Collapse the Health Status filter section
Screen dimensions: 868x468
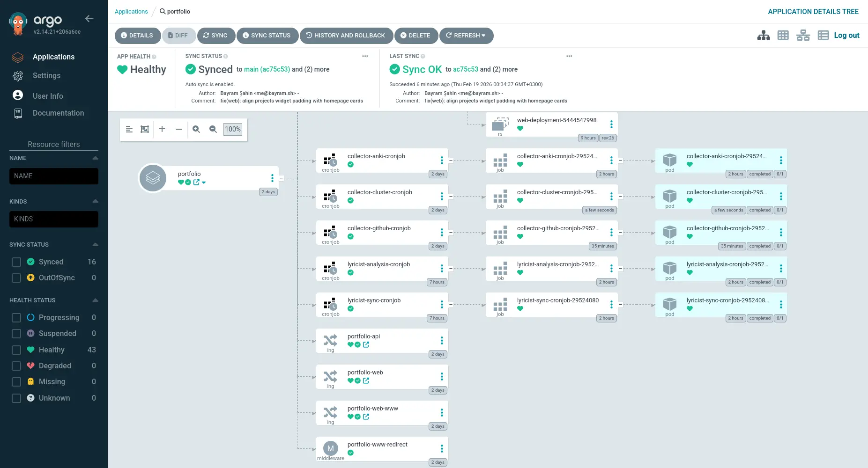tap(95, 300)
